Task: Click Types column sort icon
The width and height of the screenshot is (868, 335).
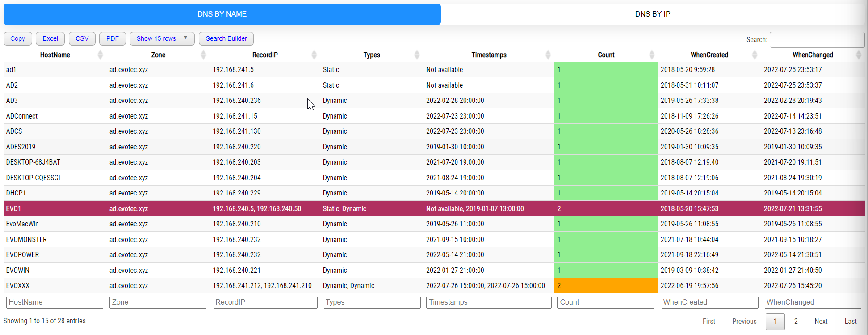Action: click(417, 55)
